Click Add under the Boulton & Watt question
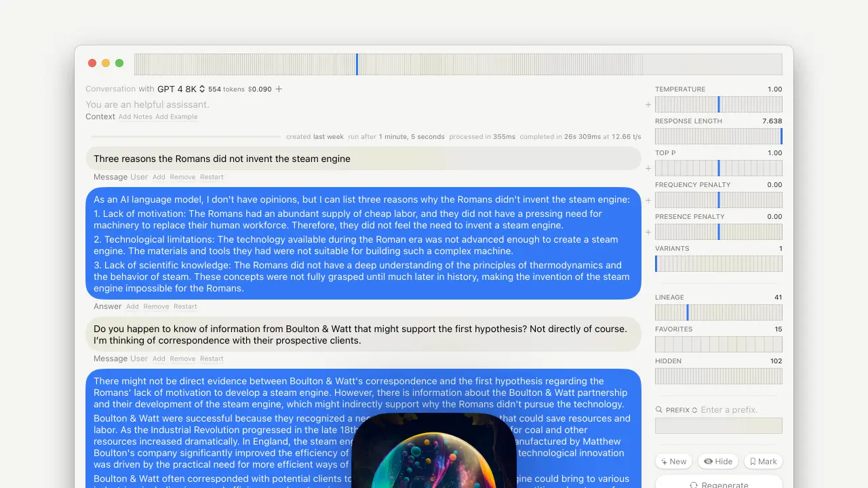868x488 pixels. tap(159, 359)
